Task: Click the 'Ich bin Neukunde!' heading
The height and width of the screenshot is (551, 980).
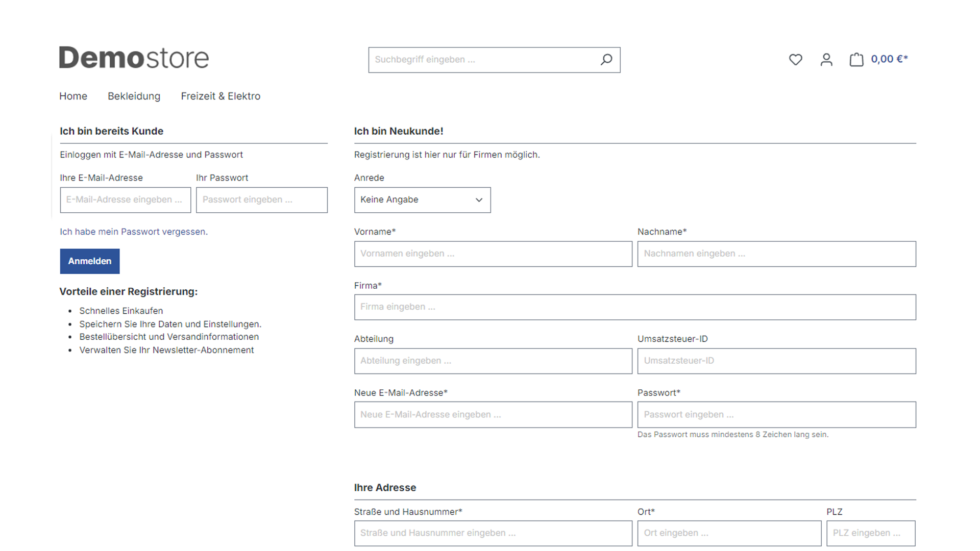Action: click(x=399, y=131)
